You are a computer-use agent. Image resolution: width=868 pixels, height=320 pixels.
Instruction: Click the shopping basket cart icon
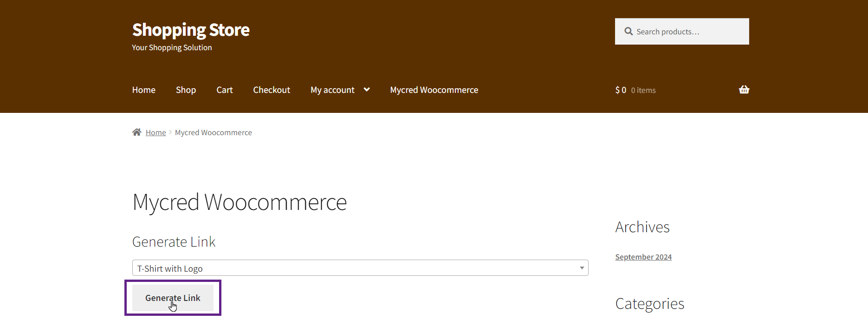tap(744, 90)
